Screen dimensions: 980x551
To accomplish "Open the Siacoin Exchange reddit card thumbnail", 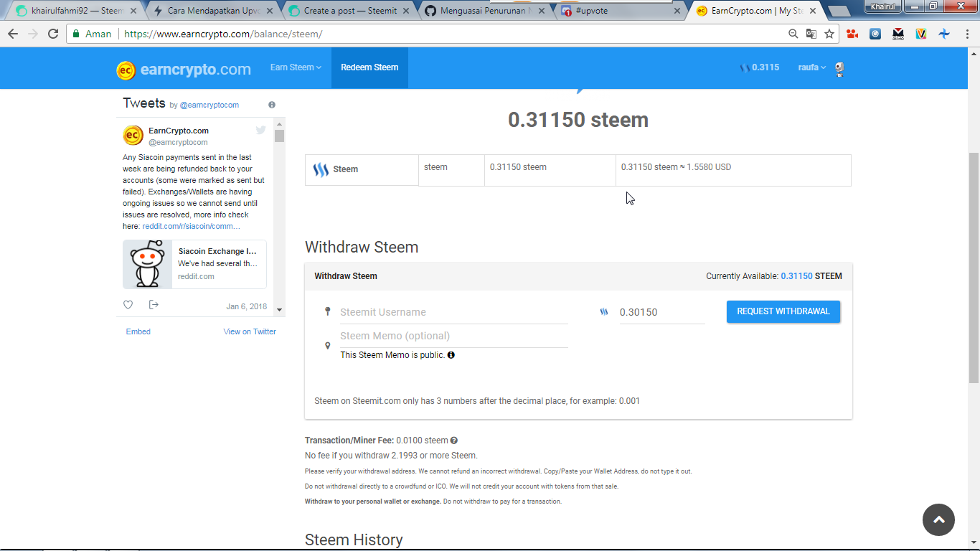I will pyautogui.click(x=148, y=265).
